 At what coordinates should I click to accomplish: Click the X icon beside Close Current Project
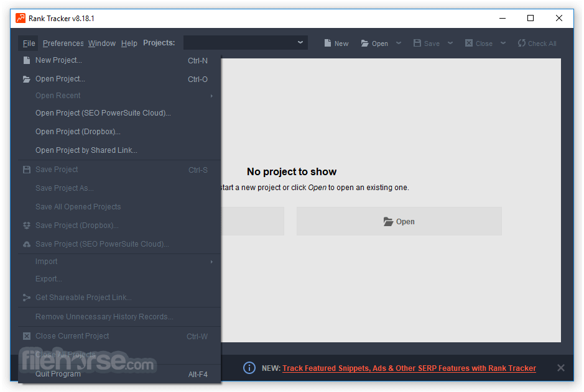coord(27,336)
